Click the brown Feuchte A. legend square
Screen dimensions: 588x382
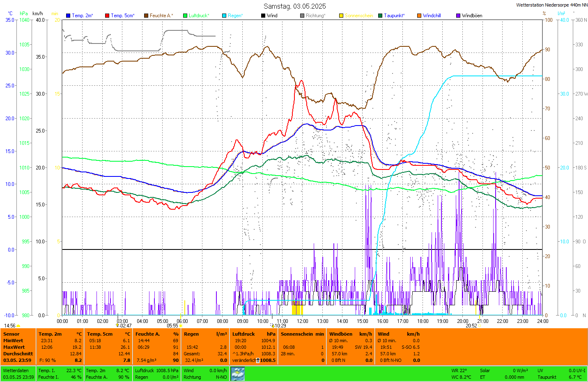(146, 16)
